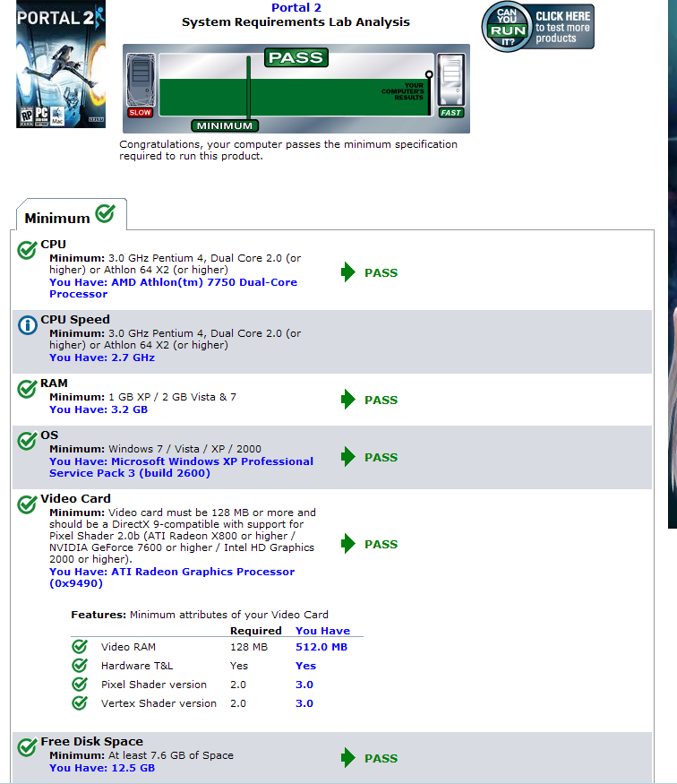677x784 pixels.
Task: Click 'You Have: AMD Athlon(tm) 7750 Dual-Core Processor'
Action: click(174, 288)
